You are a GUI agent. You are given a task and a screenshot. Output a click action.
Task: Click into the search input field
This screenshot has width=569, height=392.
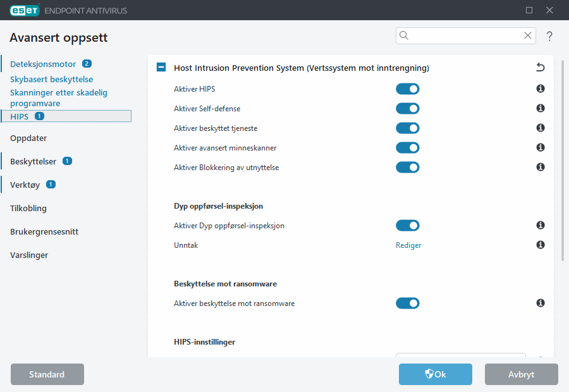465,35
